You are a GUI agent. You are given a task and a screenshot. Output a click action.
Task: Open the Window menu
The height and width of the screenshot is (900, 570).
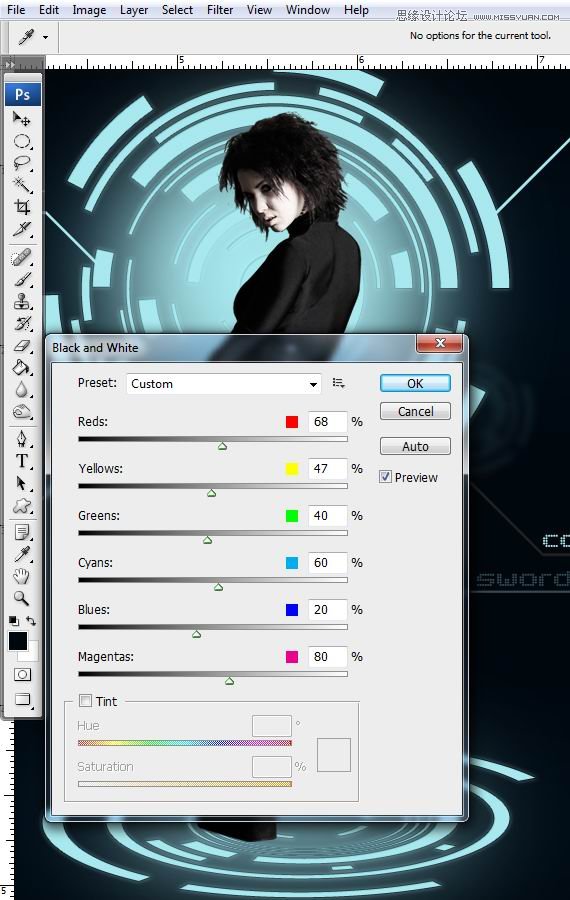308,10
